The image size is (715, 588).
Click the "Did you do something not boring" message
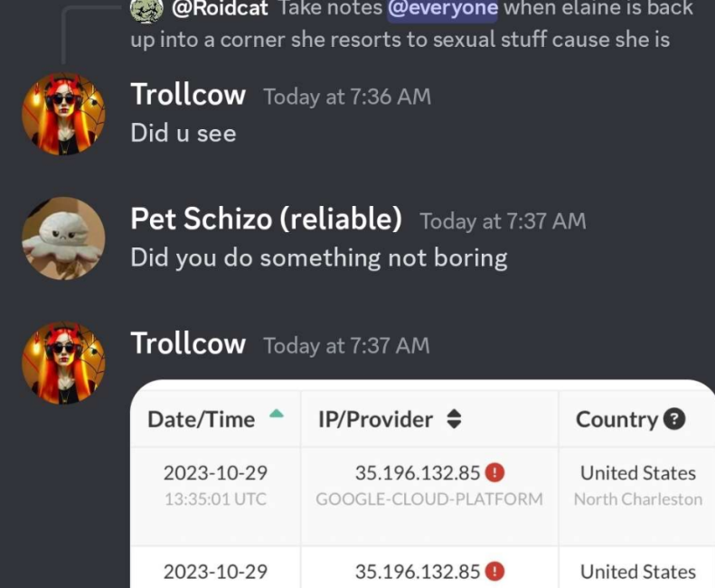[x=318, y=258]
